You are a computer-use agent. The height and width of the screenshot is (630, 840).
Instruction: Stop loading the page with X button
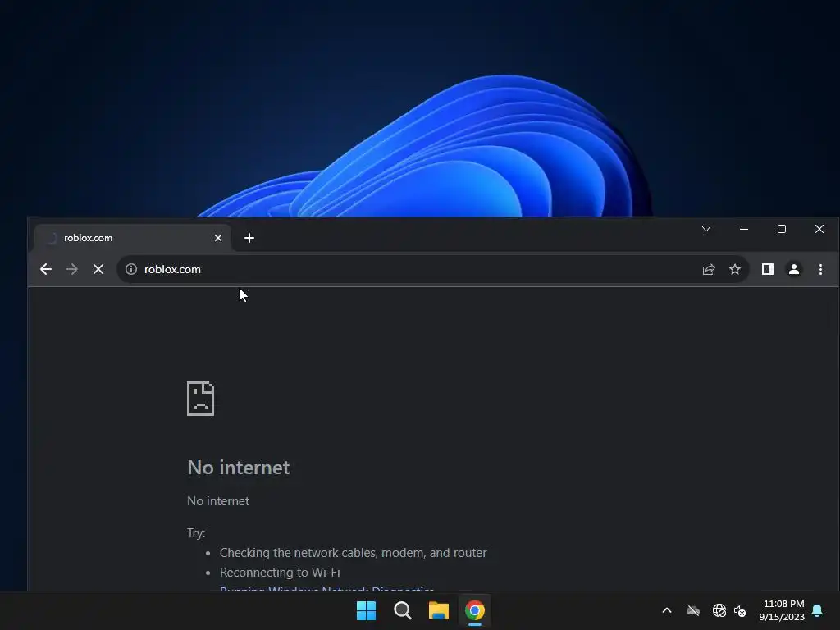[98, 269]
